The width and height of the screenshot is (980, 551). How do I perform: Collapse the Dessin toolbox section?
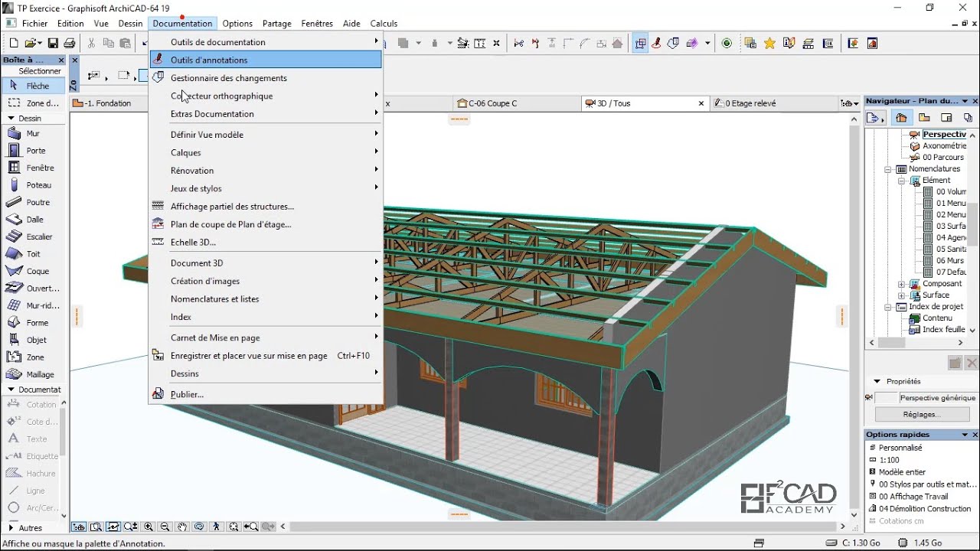click(x=11, y=119)
